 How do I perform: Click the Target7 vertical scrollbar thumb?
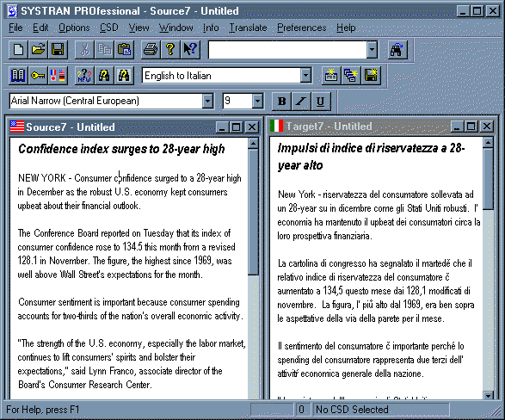[x=489, y=179]
